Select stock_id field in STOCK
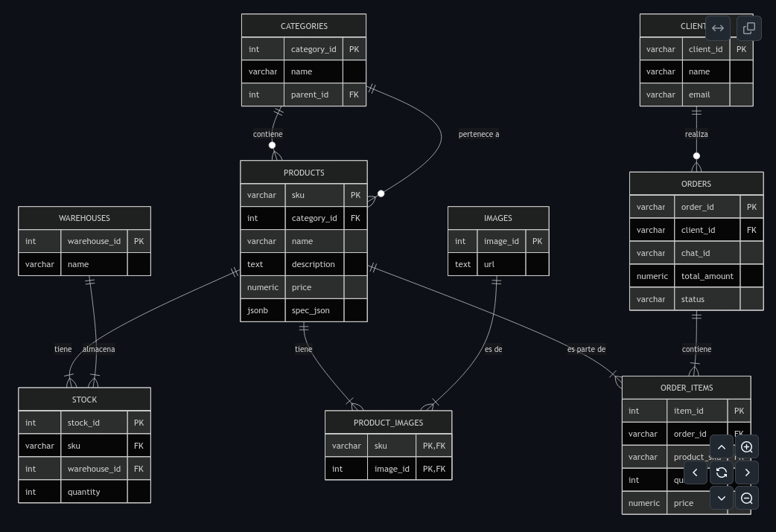 pos(85,423)
